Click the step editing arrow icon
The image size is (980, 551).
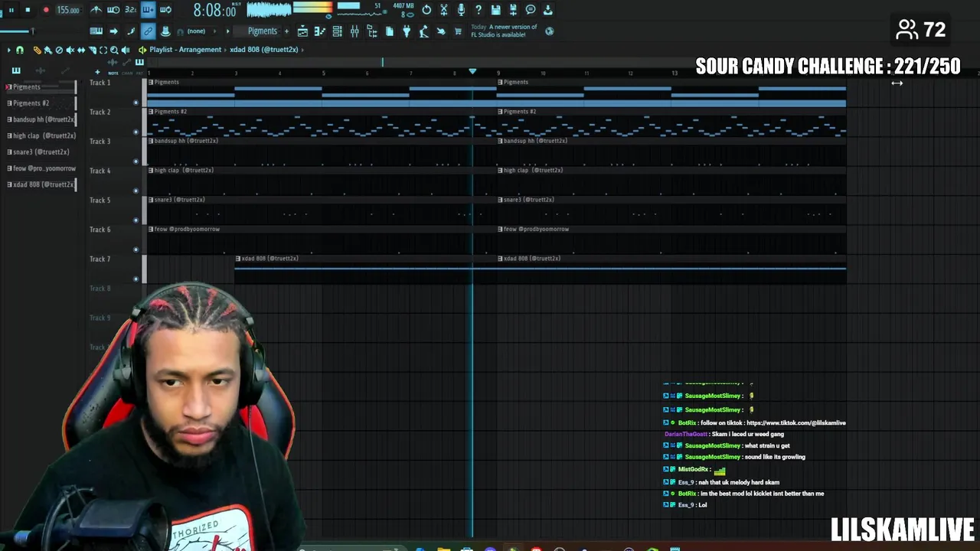[x=113, y=31]
